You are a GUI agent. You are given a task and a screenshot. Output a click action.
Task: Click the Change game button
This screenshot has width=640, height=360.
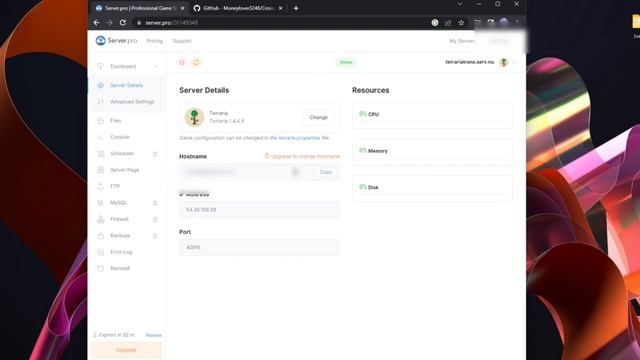click(x=318, y=117)
